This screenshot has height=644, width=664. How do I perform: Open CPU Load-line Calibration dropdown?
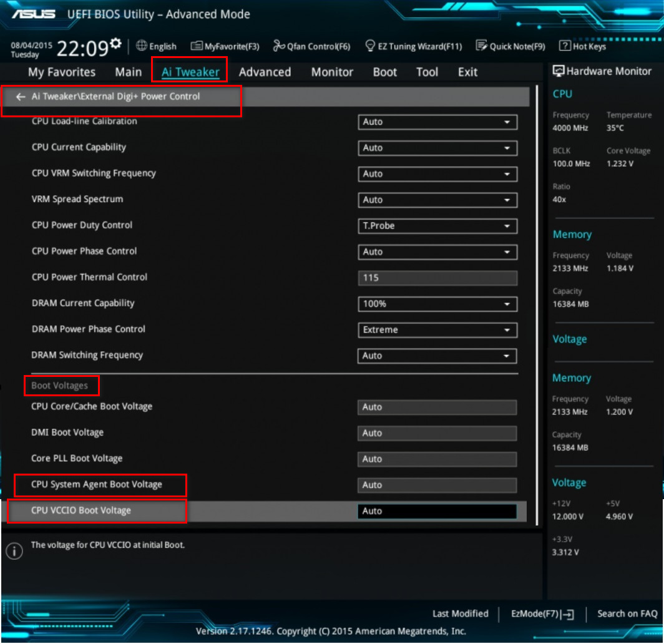437,122
